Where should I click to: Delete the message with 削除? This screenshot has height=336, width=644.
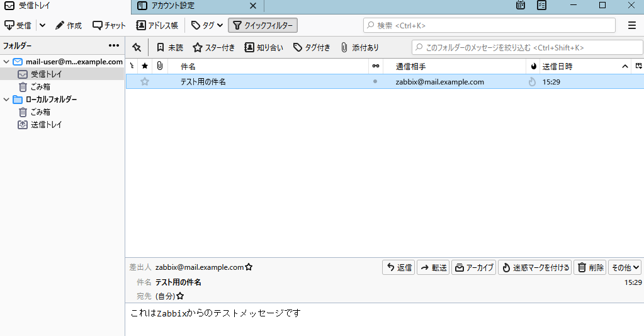[590, 267]
